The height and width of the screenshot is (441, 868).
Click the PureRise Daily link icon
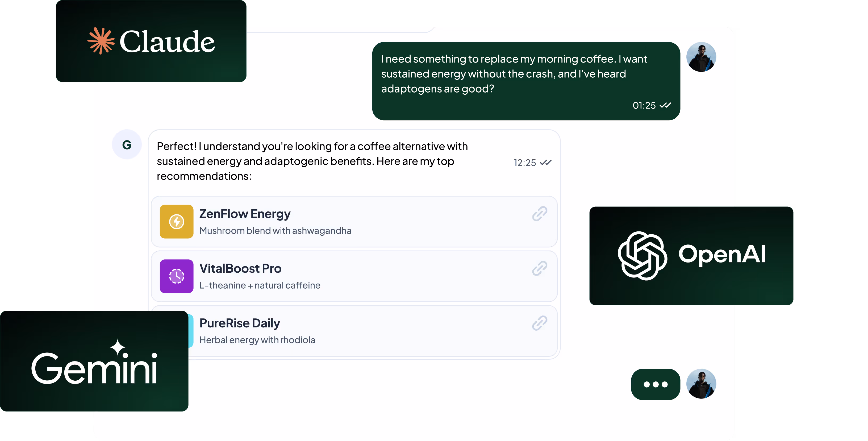[540, 323]
